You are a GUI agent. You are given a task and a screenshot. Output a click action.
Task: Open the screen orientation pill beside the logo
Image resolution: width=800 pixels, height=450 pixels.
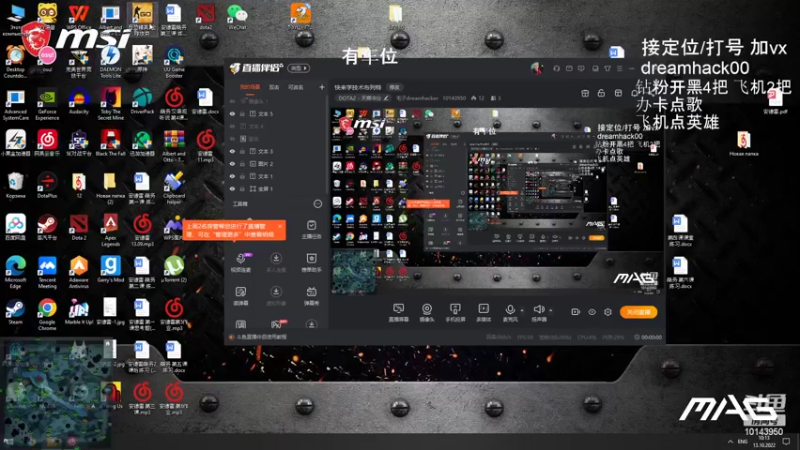click(x=298, y=68)
